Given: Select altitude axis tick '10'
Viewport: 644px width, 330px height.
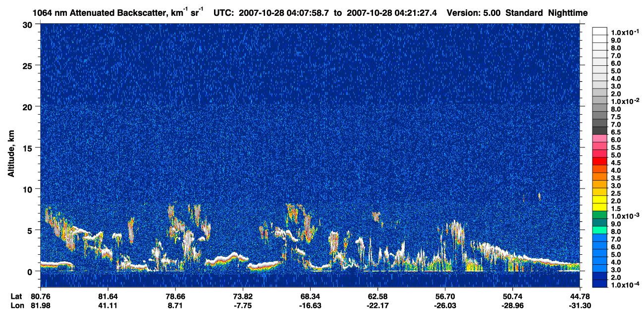Looking at the screenshot, I should point(29,189).
